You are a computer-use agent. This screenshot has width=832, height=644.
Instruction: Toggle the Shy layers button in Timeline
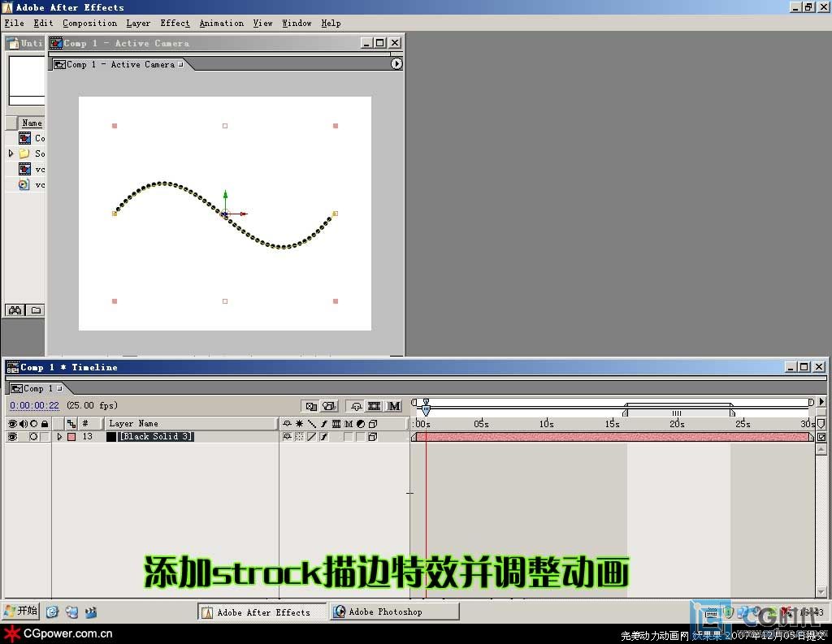tap(356, 406)
